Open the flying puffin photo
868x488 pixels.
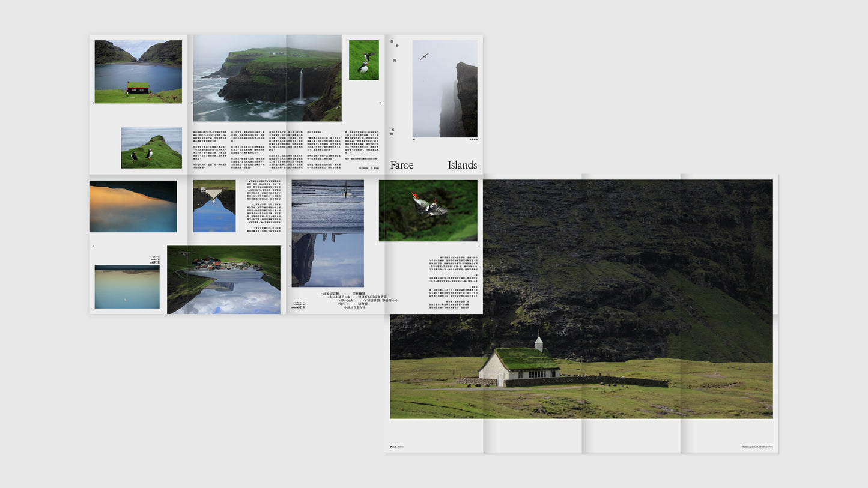point(428,210)
